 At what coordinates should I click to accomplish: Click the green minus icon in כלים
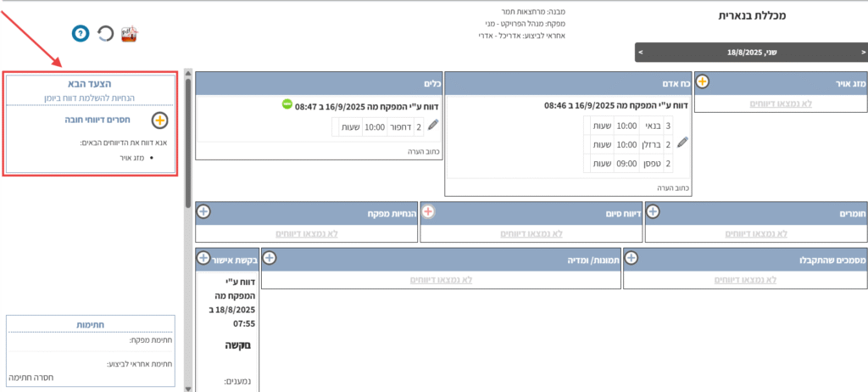pos(287,104)
